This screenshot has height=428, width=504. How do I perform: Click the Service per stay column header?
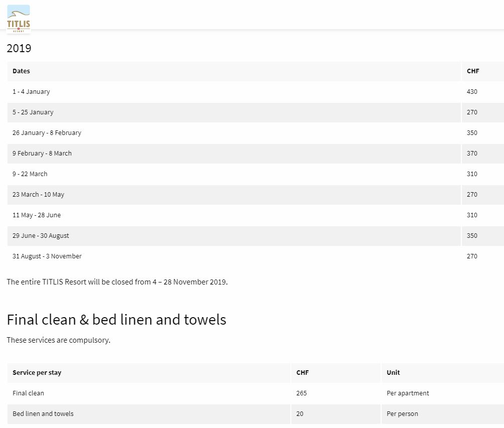pyautogui.click(x=37, y=373)
